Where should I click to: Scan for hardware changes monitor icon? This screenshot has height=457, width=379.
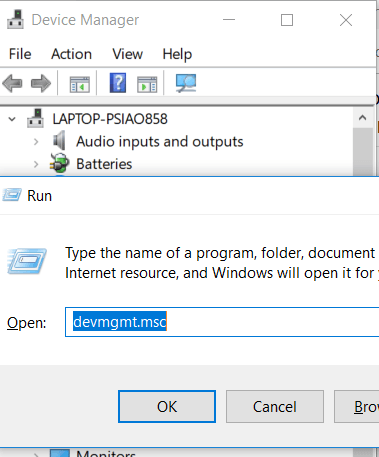tap(186, 83)
